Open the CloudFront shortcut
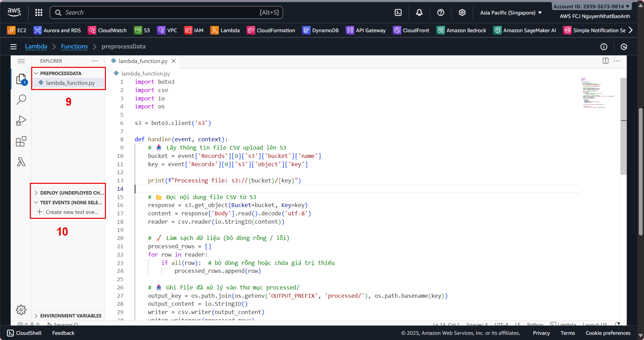Viewport: 644px width, 340px height. [411, 30]
